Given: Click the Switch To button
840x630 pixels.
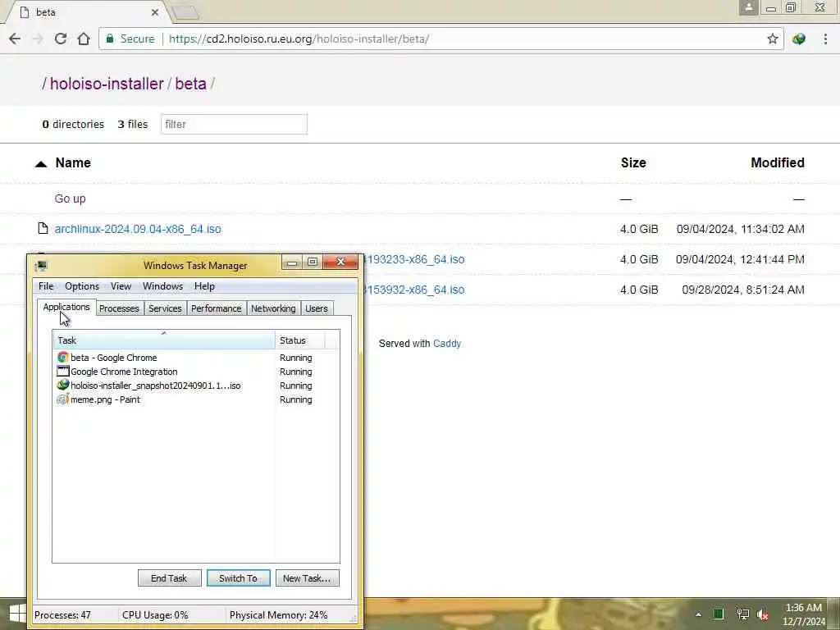Looking at the screenshot, I should (x=239, y=578).
